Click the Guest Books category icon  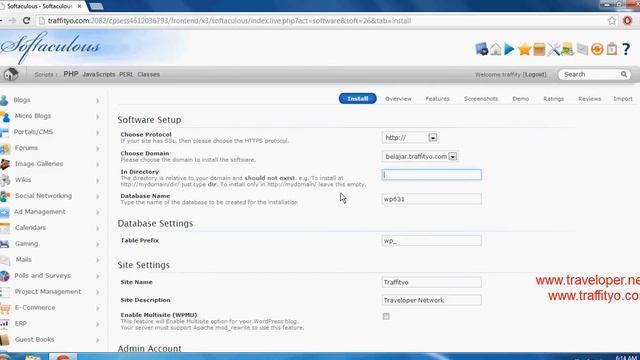[4, 340]
